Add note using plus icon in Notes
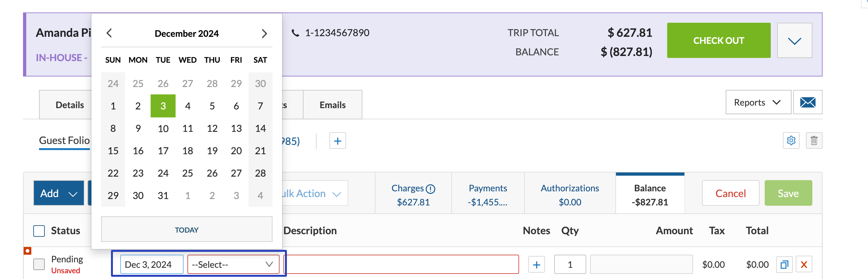The height and width of the screenshot is (279, 868). [x=536, y=265]
